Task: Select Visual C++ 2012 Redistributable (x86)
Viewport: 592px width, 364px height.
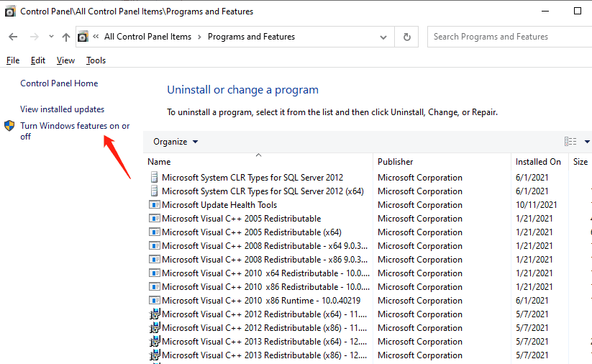Action: 264,328
